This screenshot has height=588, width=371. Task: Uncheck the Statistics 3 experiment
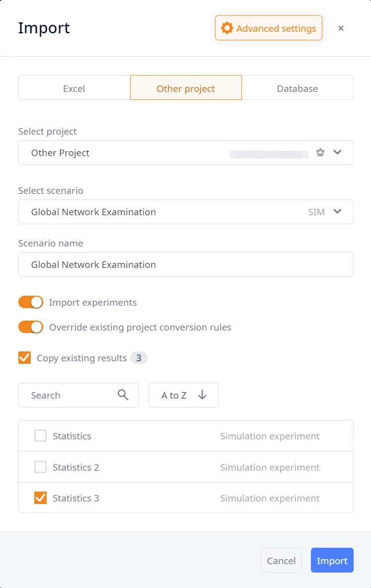click(40, 498)
